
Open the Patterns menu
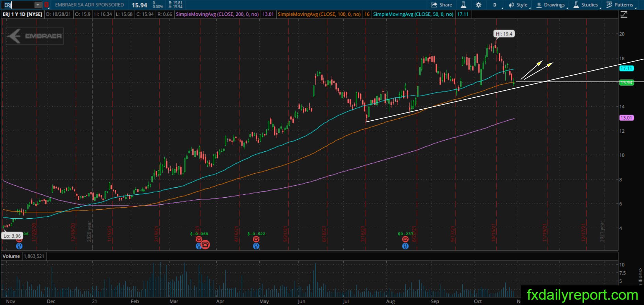[620, 5]
